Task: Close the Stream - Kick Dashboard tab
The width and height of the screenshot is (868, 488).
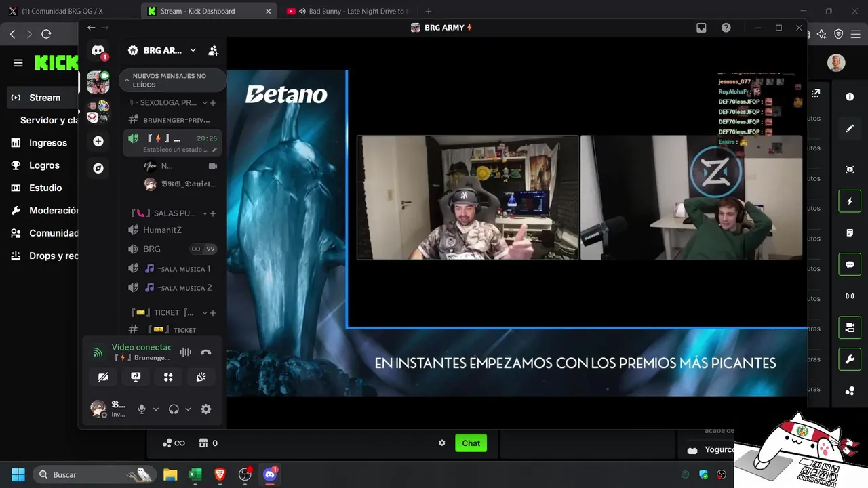Action: click(x=269, y=11)
